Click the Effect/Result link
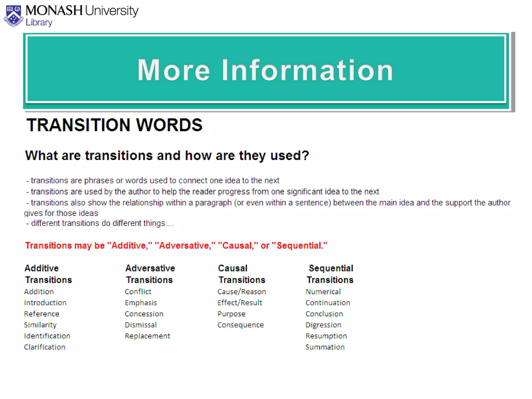The image size is (532, 399). [240, 303]
